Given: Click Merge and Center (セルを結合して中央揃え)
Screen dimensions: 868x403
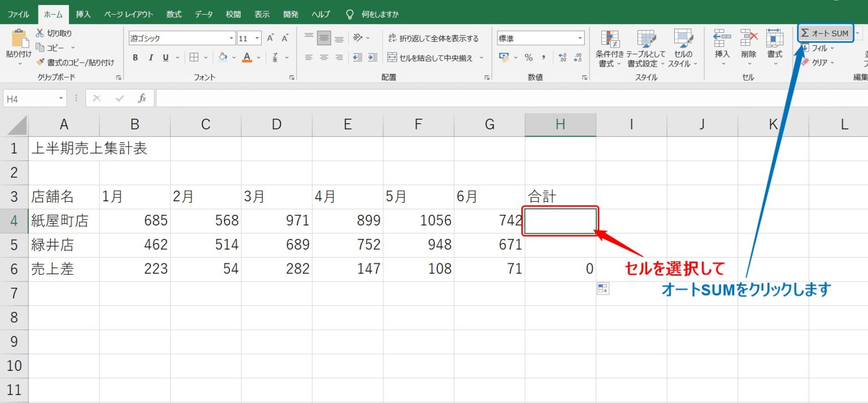Looking at the screenshot, I should pyautogui.click(x=430, y=57).
